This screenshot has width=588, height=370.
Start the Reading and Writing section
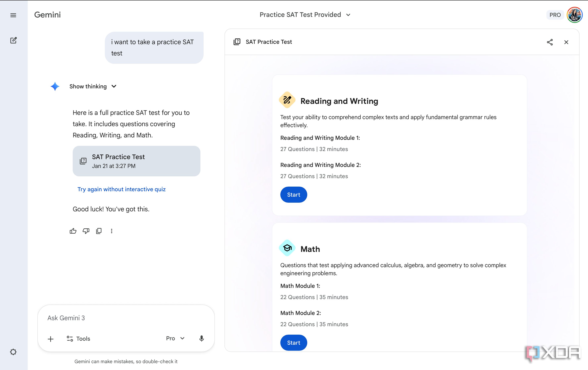click(294, 194)
